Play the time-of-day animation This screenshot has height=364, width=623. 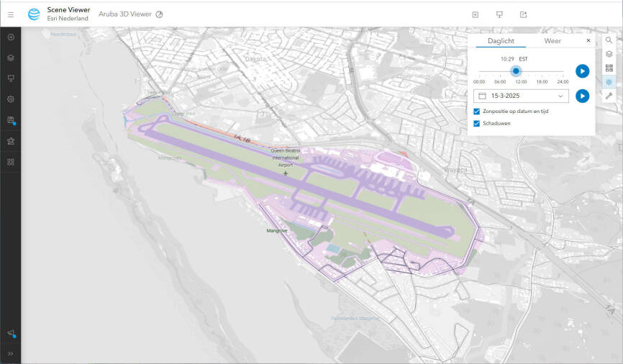coord(582,71)
